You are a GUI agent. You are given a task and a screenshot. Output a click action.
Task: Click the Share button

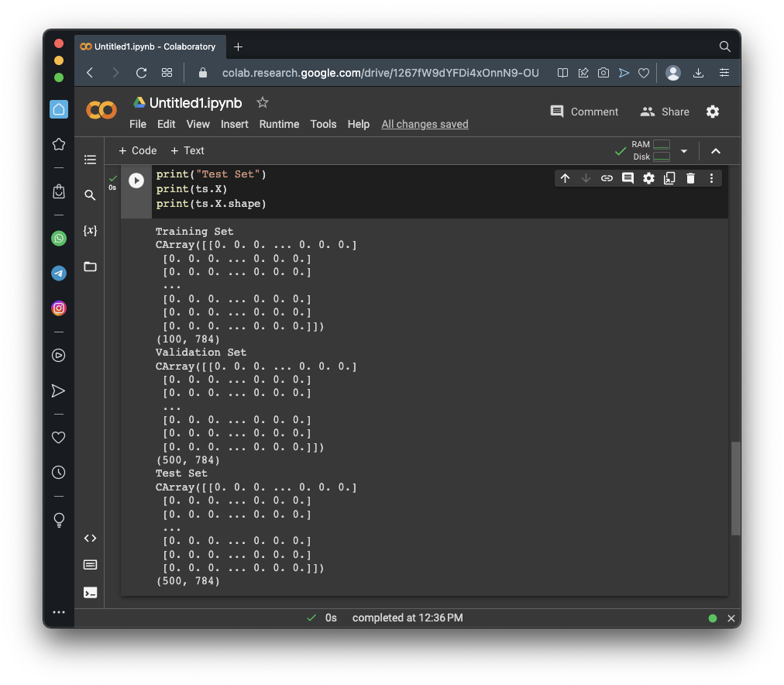(665, 112)
